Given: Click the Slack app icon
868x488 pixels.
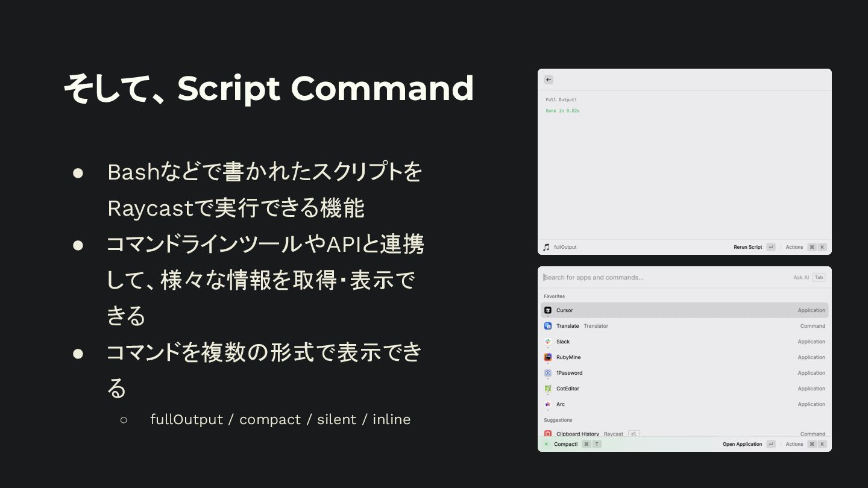Looking at the screenshot, I should [x=548, y=342].
